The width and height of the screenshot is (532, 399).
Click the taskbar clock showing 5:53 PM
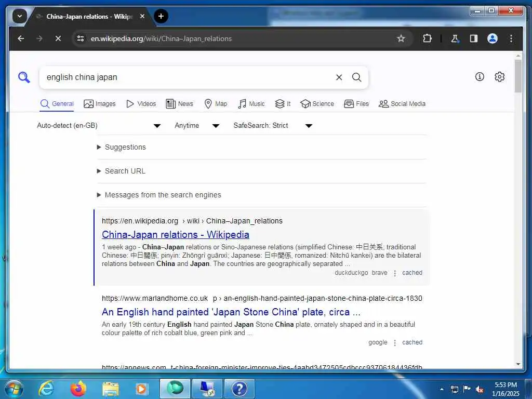pyautogui.click(x=506, y=389)
